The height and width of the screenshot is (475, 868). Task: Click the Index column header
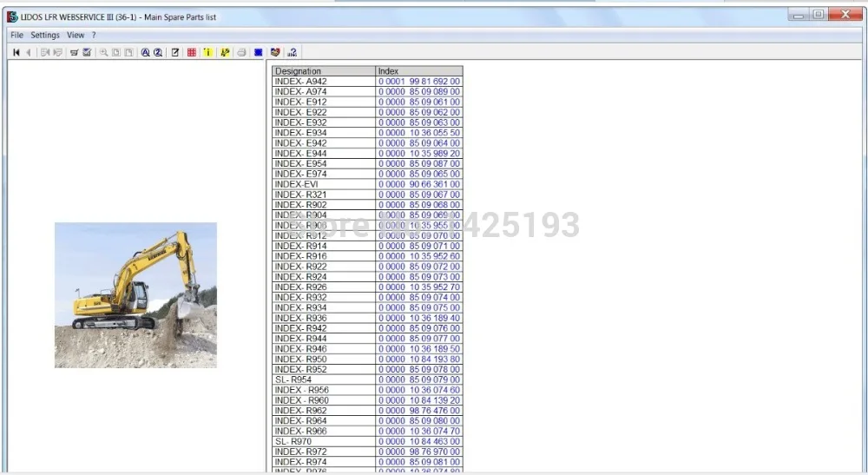click(x=419, y=71)
